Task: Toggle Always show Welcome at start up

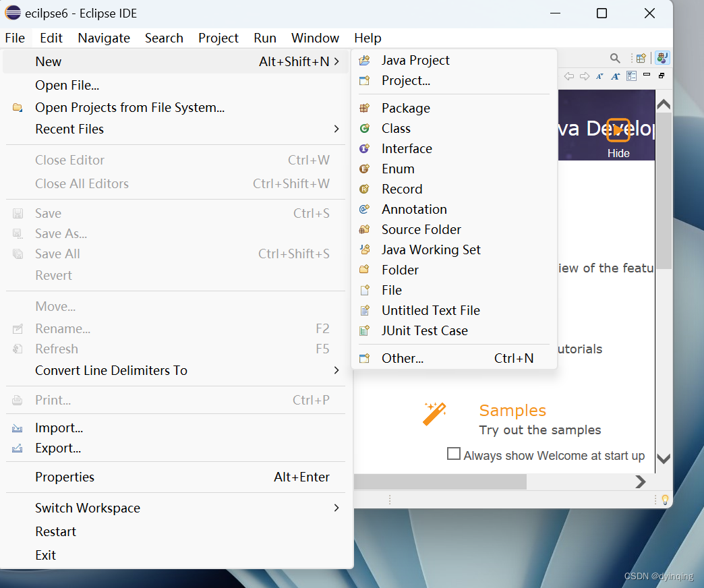Action: point(453,454)
